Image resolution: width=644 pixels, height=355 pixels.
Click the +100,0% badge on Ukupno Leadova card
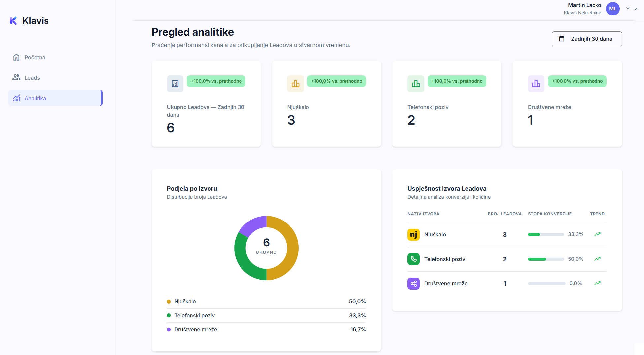click(x=216, y=81)
